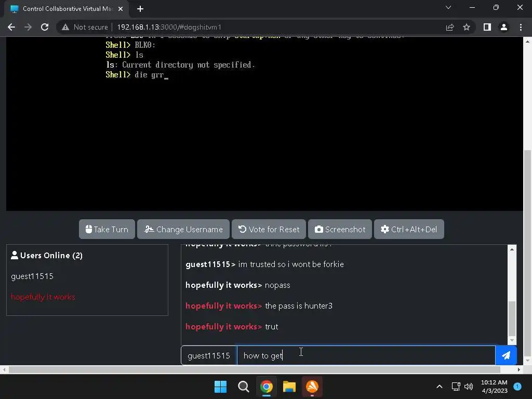Open the orange app in taskbar
This screenshot has height=399, width=532.
point(312,387)
